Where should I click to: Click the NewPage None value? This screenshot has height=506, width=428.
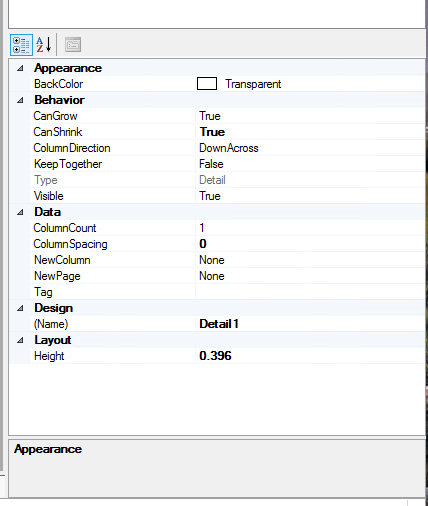212,276
